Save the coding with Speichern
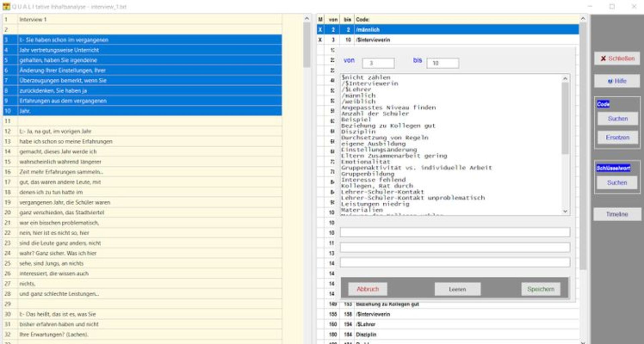 click(540, 289)
